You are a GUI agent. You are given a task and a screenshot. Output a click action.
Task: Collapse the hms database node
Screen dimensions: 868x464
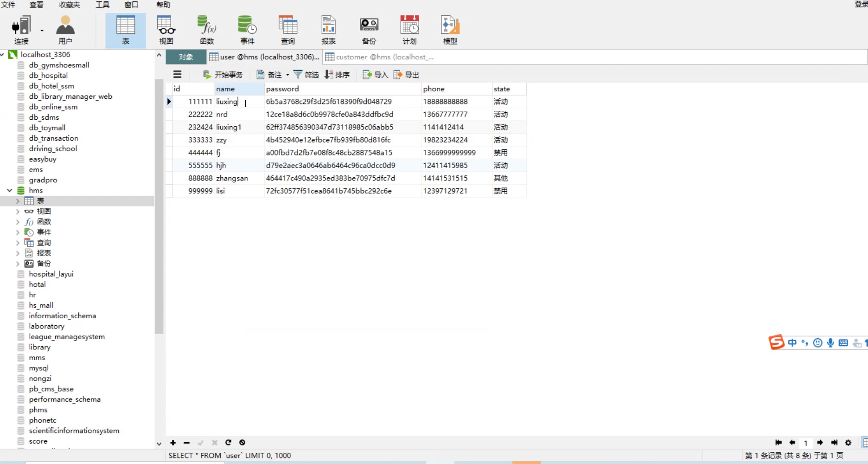9,190
